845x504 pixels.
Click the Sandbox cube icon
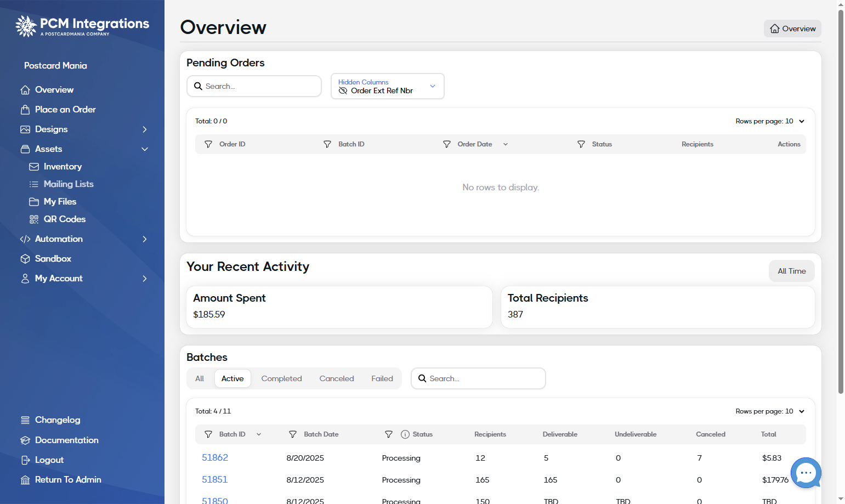[25, 259]
